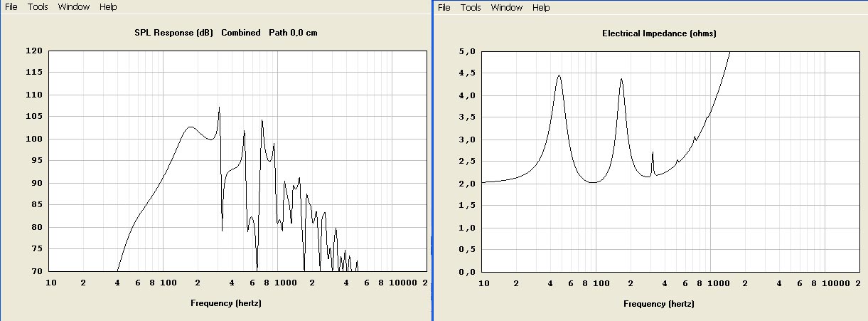The height and width of the screenshot is (321, 868).
Task: Open Help menu in SPL Response window
Action: point(108,7)
